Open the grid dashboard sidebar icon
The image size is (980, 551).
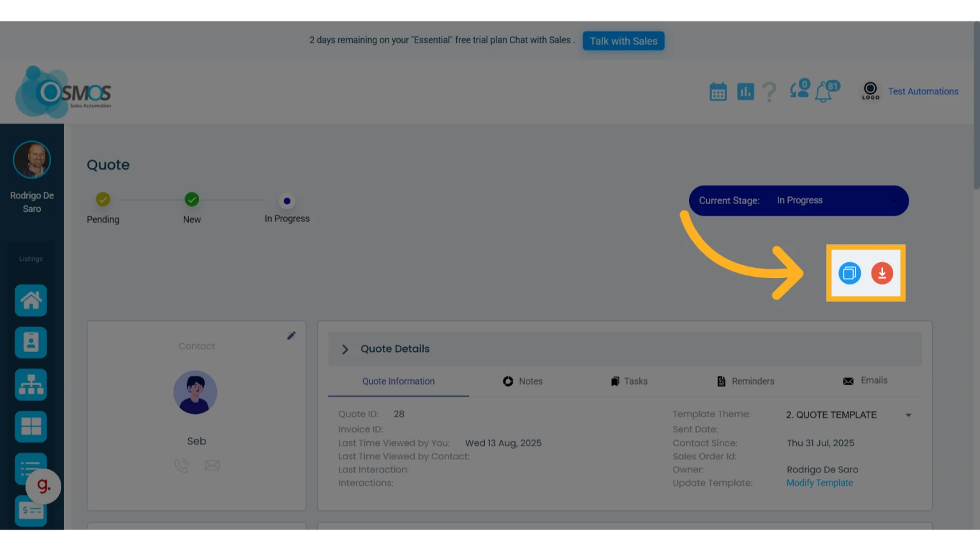pos(31,427)
